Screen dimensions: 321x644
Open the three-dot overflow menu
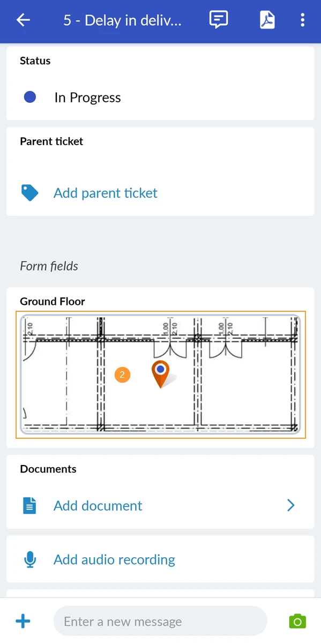point(303,20)
